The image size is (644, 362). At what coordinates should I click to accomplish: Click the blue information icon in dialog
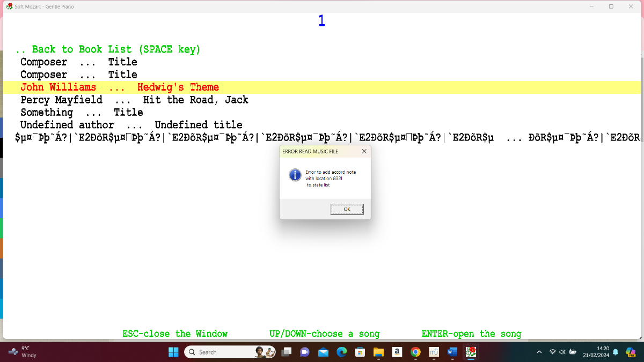tap(295, 175)
